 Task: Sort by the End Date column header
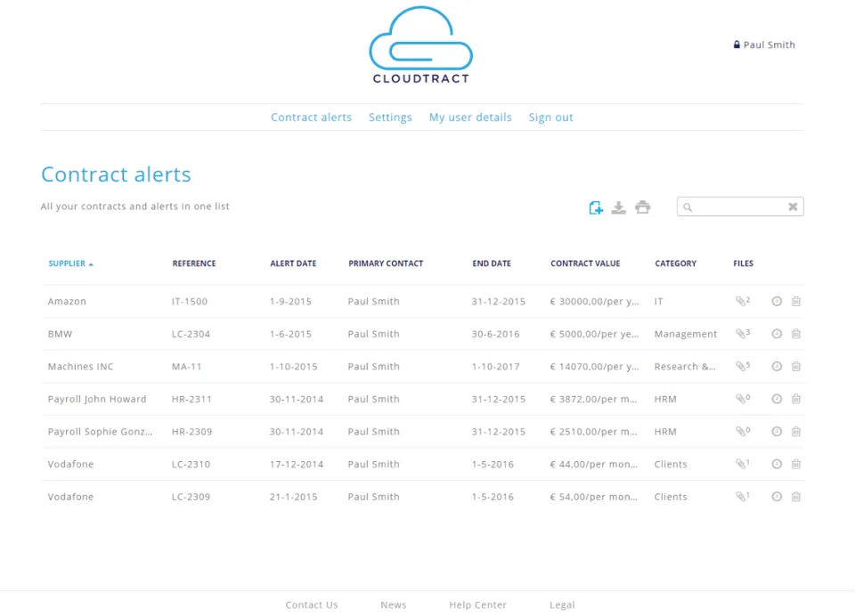(492, 263)
